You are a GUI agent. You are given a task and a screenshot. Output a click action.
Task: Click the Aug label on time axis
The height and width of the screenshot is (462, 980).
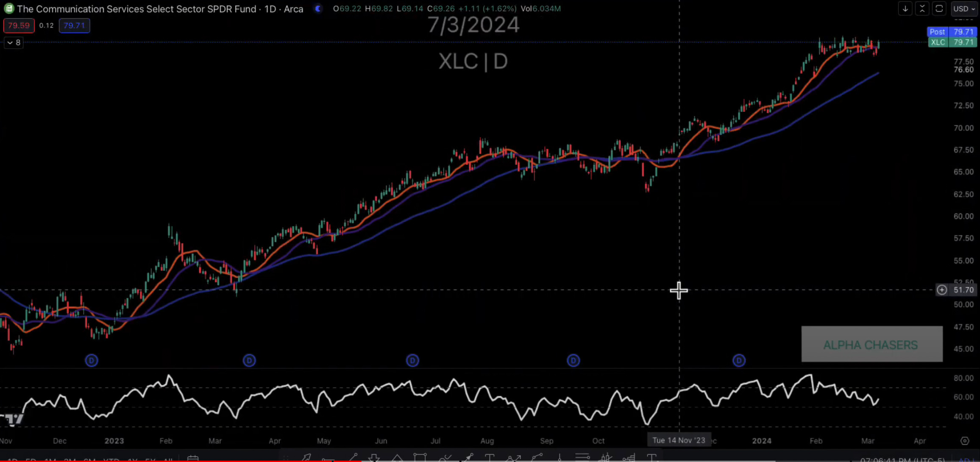(487, 441)
